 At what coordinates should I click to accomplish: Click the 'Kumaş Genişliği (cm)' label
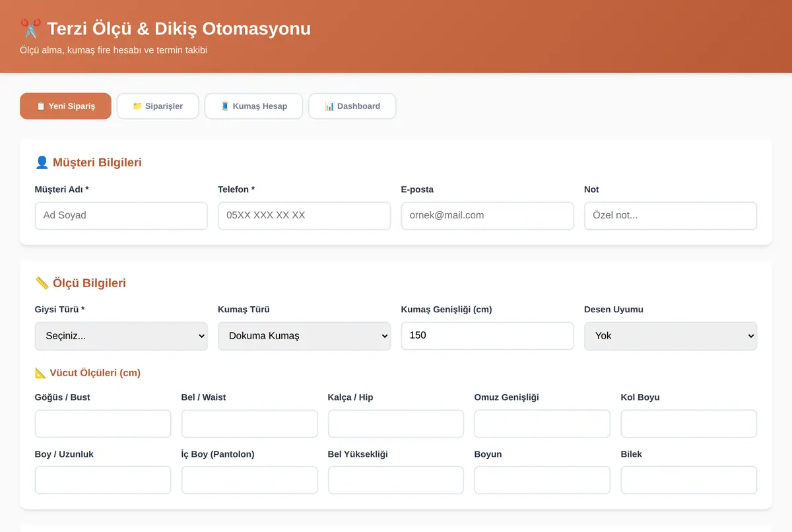point(446,310)
